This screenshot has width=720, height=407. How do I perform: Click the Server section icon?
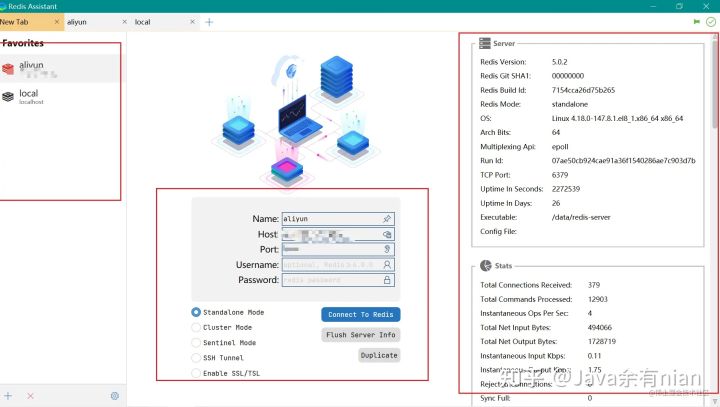(x=484, y=43)
